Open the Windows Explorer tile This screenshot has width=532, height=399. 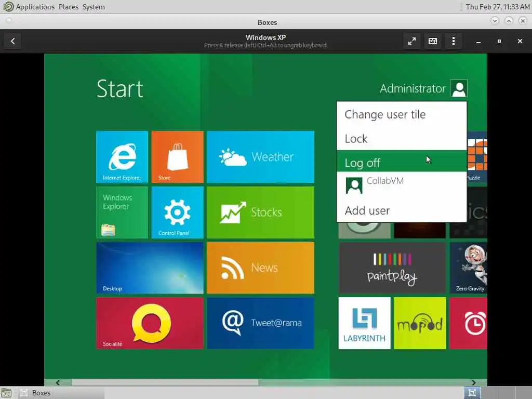pos(122,212)
